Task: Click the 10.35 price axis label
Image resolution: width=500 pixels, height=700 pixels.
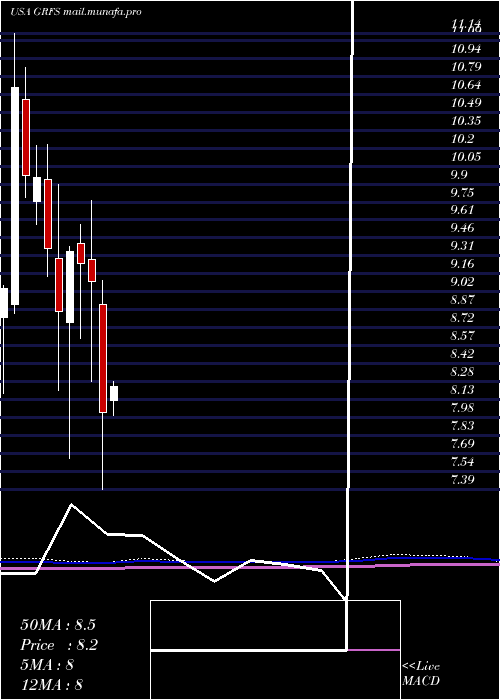Action: (466, 121)
